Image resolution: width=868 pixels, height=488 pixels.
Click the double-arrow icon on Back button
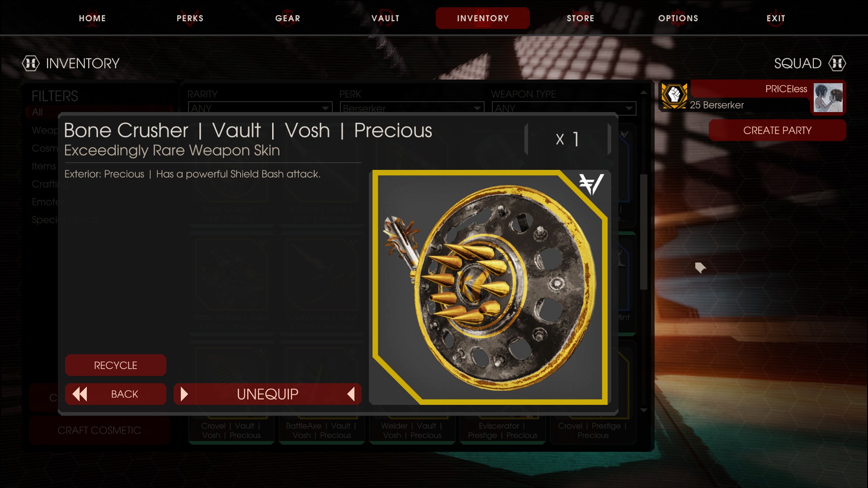coord(80,394)
